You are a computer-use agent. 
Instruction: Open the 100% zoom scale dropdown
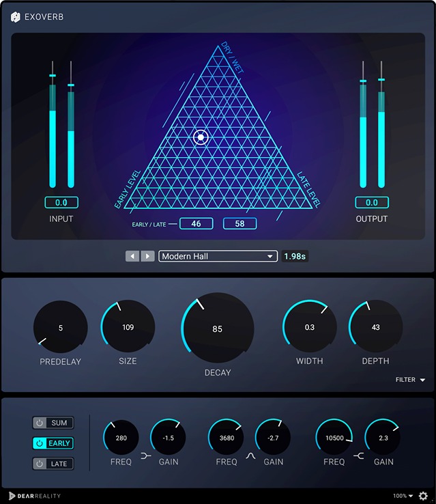[x=403, y=496]
